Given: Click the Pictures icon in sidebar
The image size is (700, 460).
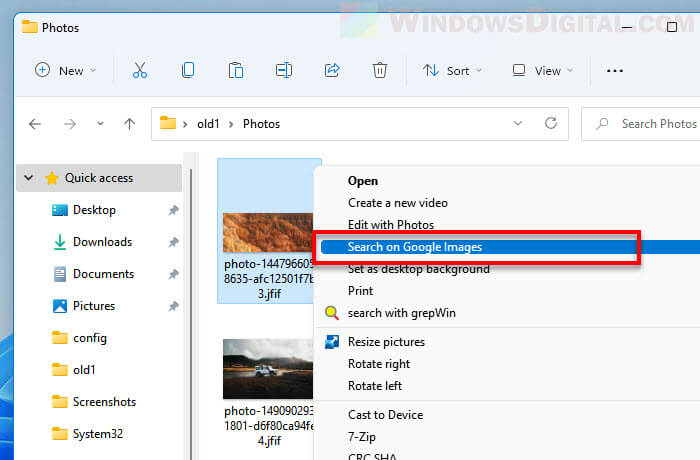Looking at the screenshot, I should point(60,306).
